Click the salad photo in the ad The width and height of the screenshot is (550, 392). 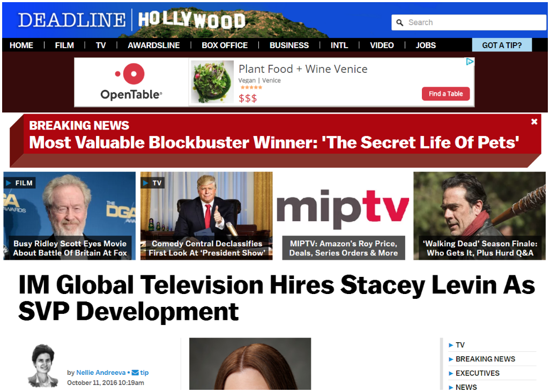[212, 82]
